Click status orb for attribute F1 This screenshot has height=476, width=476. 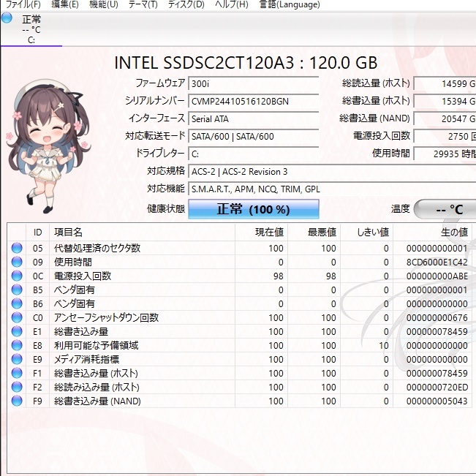pos(17,373)
